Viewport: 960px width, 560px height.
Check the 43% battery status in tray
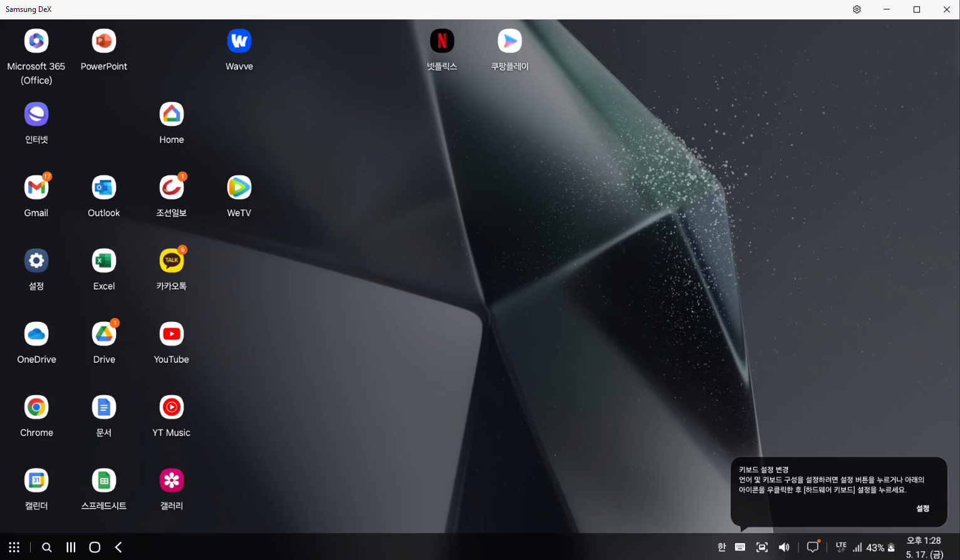point(880,547)
